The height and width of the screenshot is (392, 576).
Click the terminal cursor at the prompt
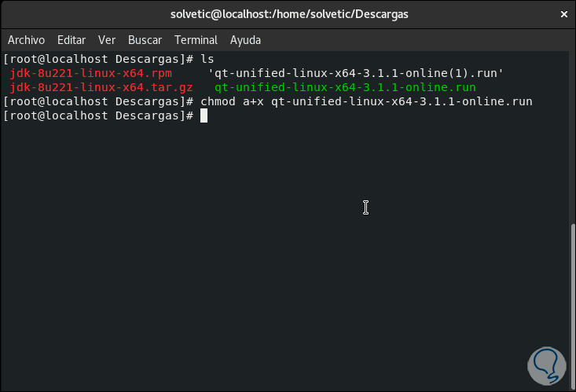coord(204,115)
